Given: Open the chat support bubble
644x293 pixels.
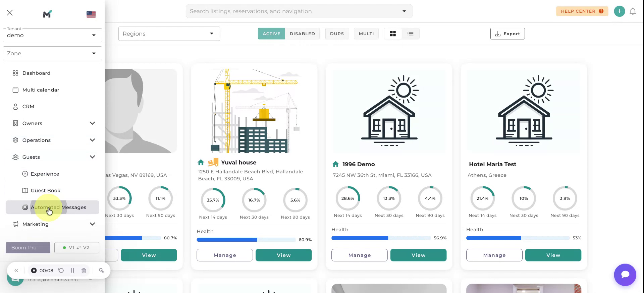Looking at the screenshot, I should (x=625, y=275).
